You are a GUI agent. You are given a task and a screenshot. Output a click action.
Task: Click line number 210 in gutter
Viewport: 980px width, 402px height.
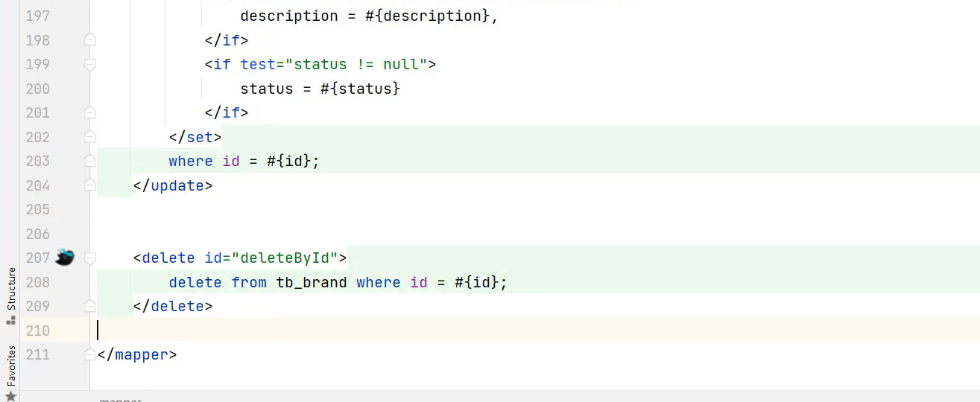pyautogui.click(x=37, y=331)
